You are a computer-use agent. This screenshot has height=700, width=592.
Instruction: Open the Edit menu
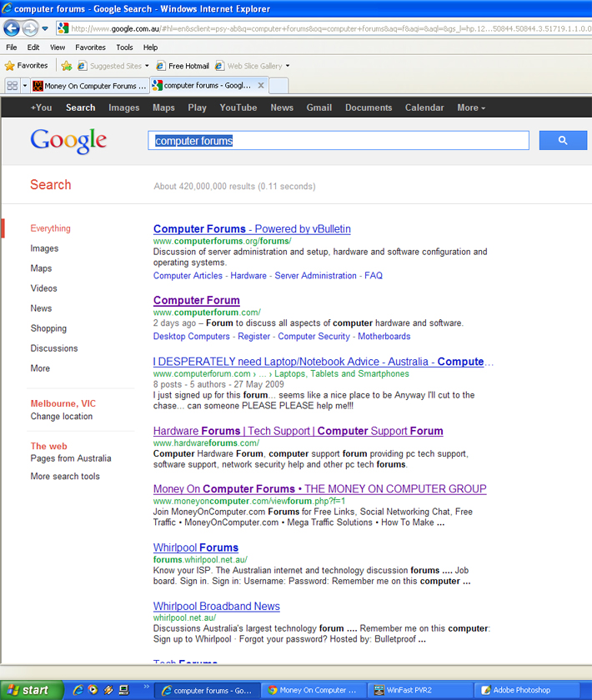tap(33, 47)
